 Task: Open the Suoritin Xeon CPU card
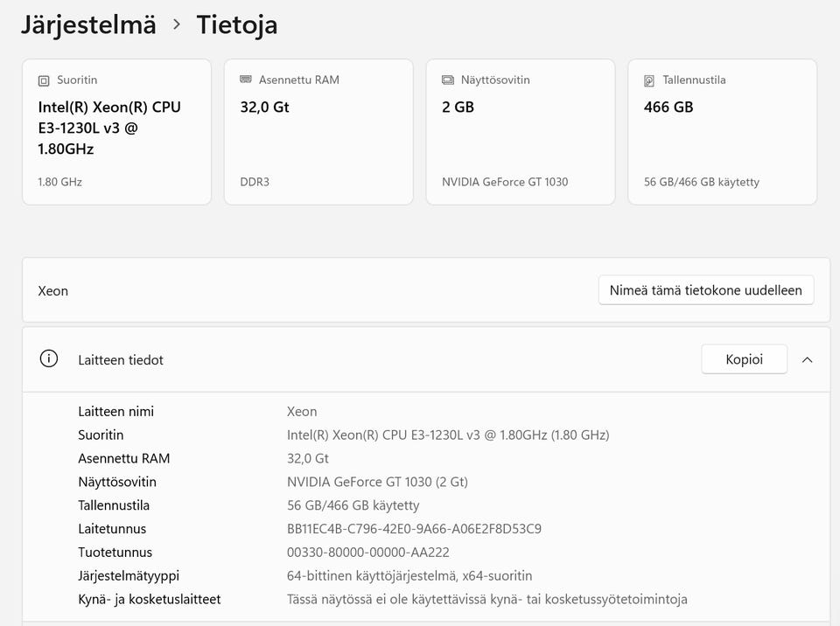(x=116, y=132)
